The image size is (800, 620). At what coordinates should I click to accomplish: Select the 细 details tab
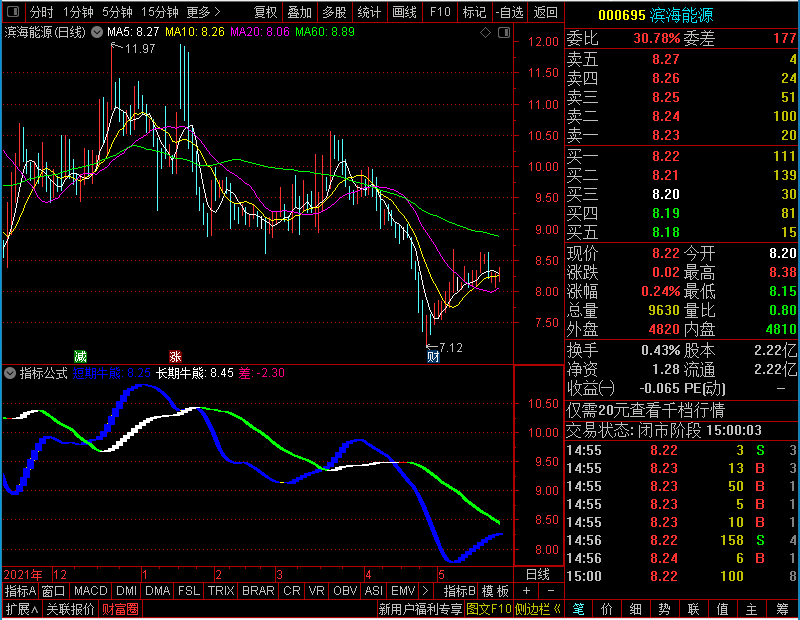click(x=635, y=609)
